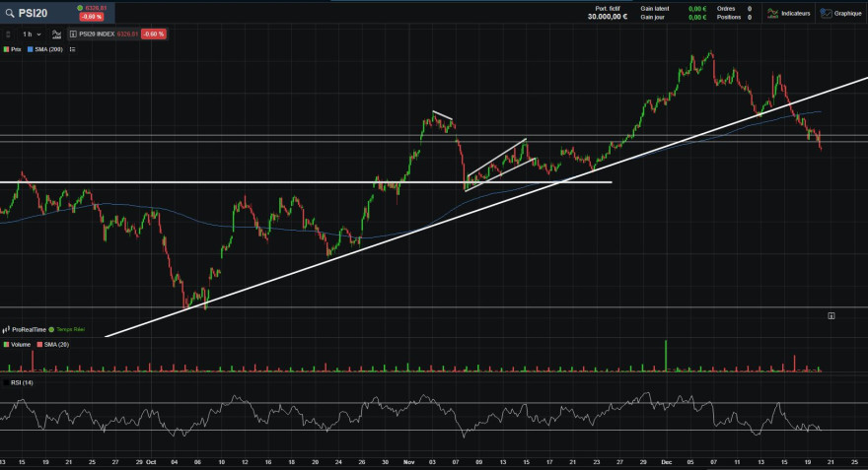Viewport: 868px width, 470px height.
Task: Click the blue SMA (200) color swatch
Action: [x=31, y=49]
